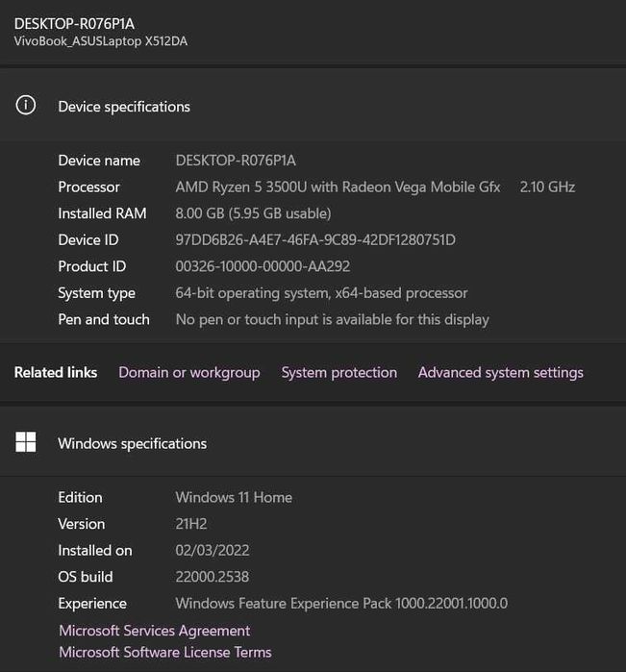Click the Windows logo icon

click(26, 442)
